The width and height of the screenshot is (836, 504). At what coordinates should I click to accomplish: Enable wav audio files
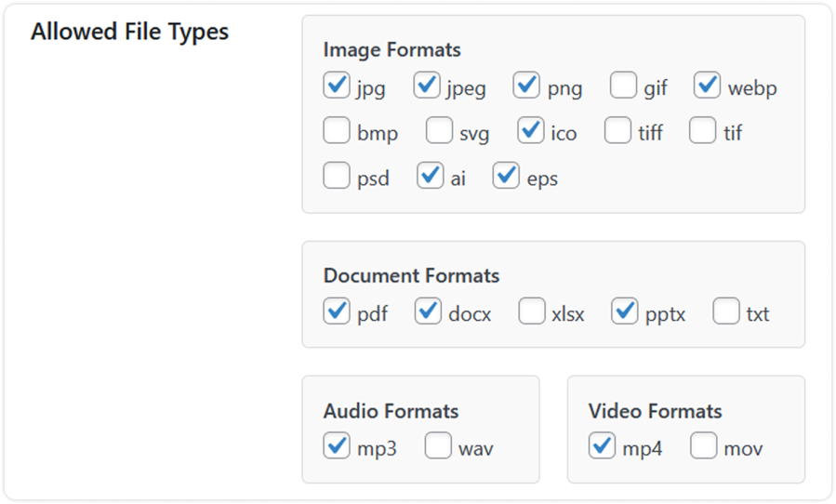coord(438,447)
